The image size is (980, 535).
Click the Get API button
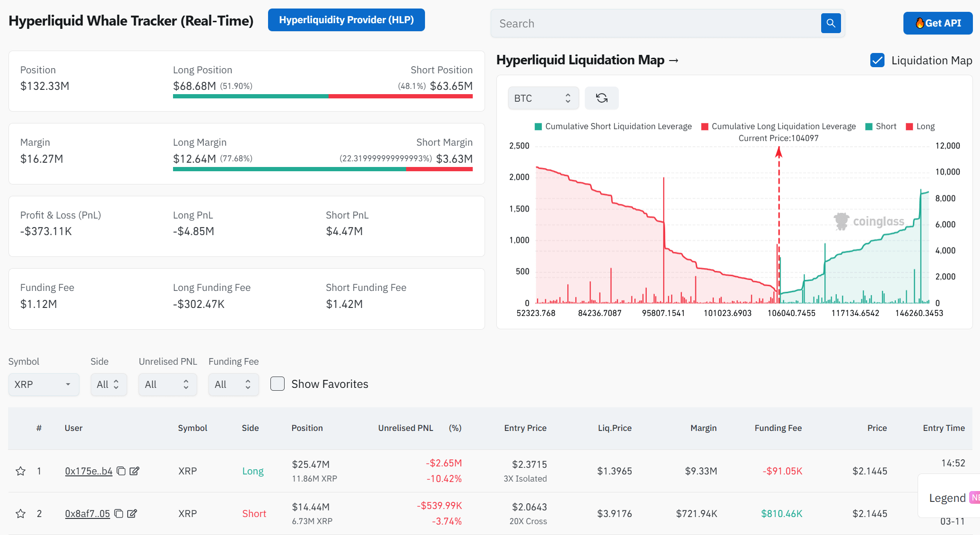(938, 23)
